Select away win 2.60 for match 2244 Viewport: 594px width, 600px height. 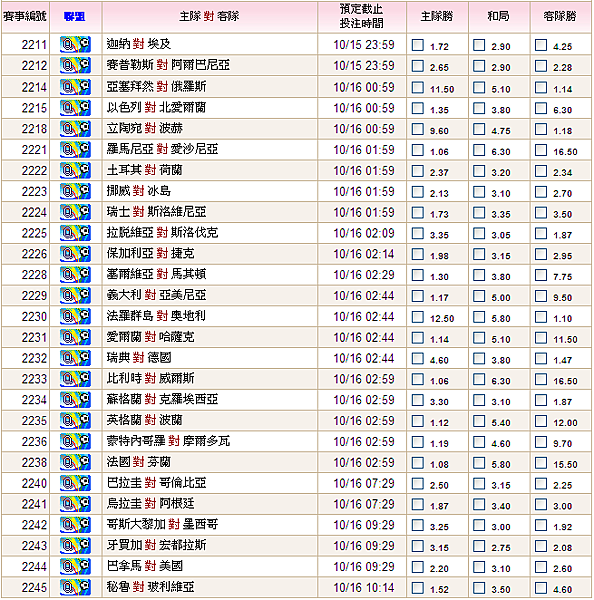(541, 567)
